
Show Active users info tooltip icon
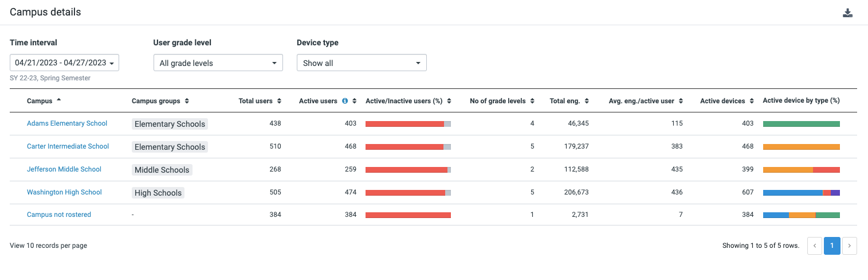(x=345, y=100)
